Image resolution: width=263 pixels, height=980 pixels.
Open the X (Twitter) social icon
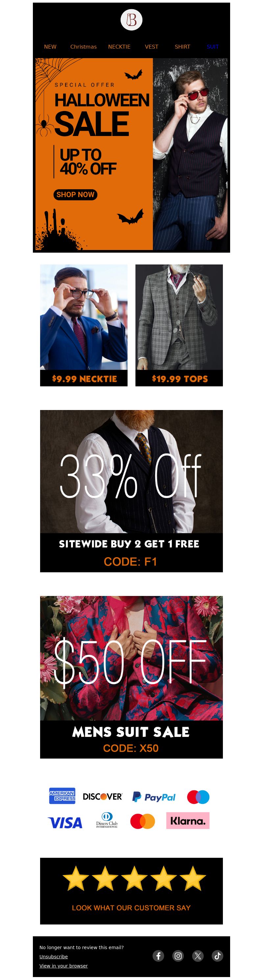click(198, 955)
